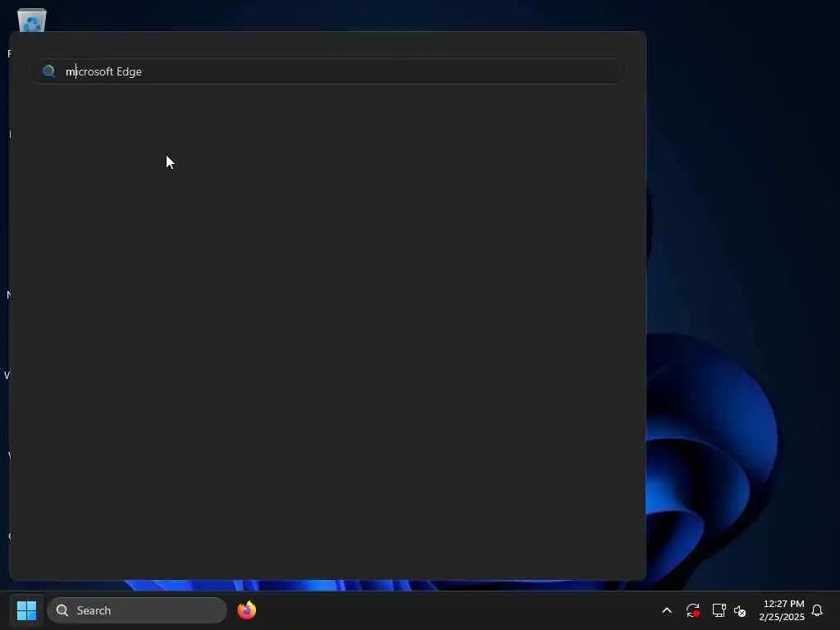840x630 pixels.
Task: Launch Firefox from the taskbar
Action: 246,610
